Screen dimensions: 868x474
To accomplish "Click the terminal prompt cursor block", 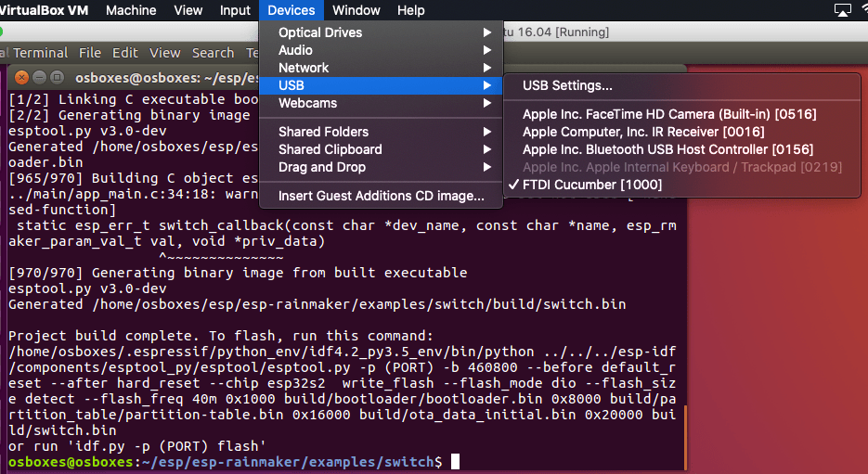I will click(x=455, y=462).
